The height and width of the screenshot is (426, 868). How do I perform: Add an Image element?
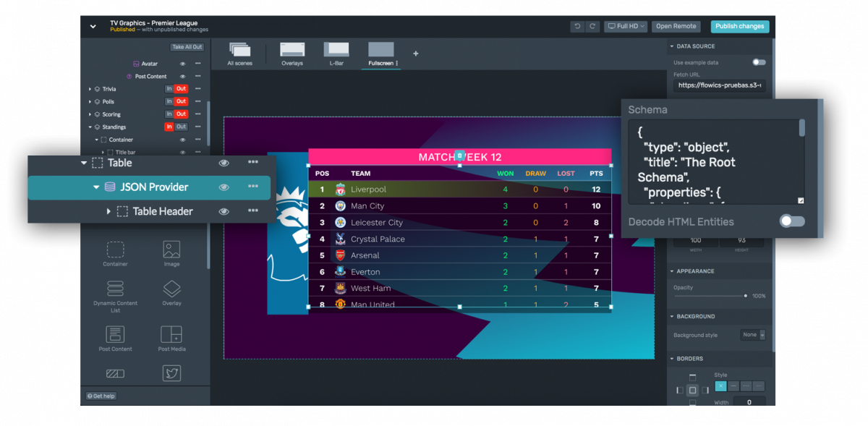pos(171,254)
